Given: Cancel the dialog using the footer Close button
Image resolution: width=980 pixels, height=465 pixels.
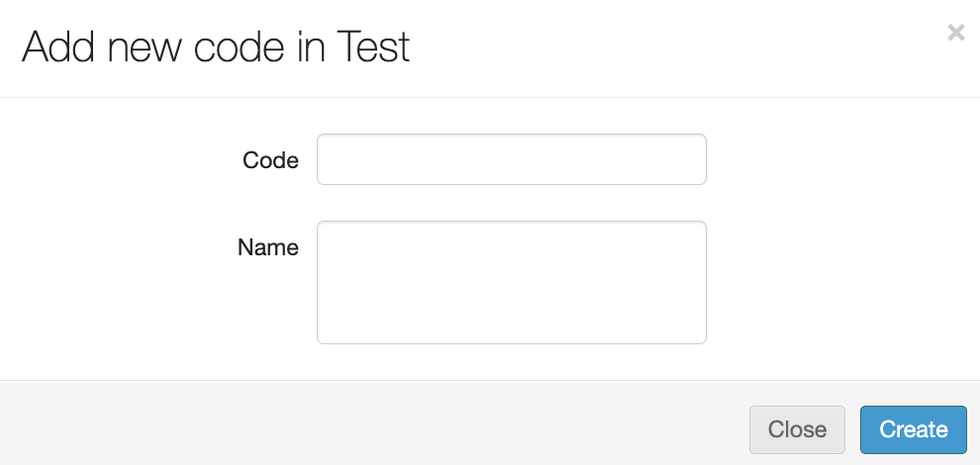Looking at the screenshot, I should point(797,429).
